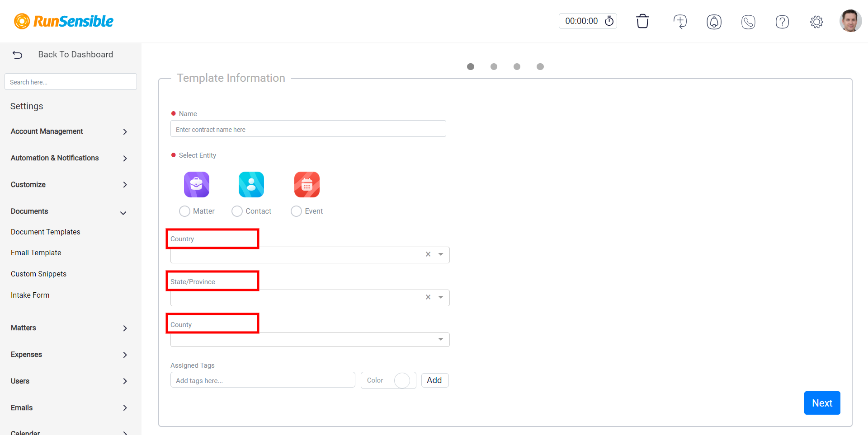Go Back To Dashboard
This screenshot has height=435, width=868.
tap(76, 55)
